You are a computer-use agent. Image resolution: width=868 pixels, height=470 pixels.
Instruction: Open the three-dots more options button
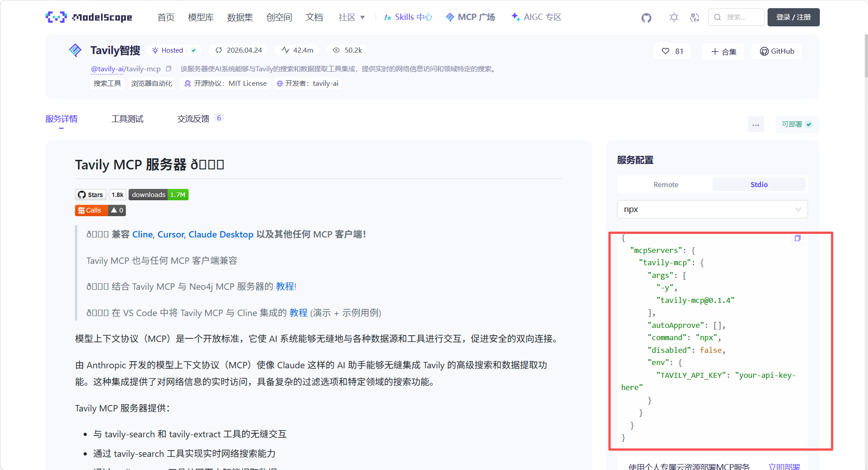(x=756, y=124)
